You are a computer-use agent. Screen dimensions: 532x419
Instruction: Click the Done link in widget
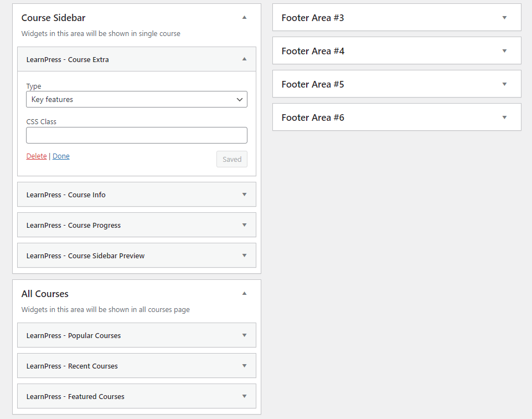coord(61,156)
